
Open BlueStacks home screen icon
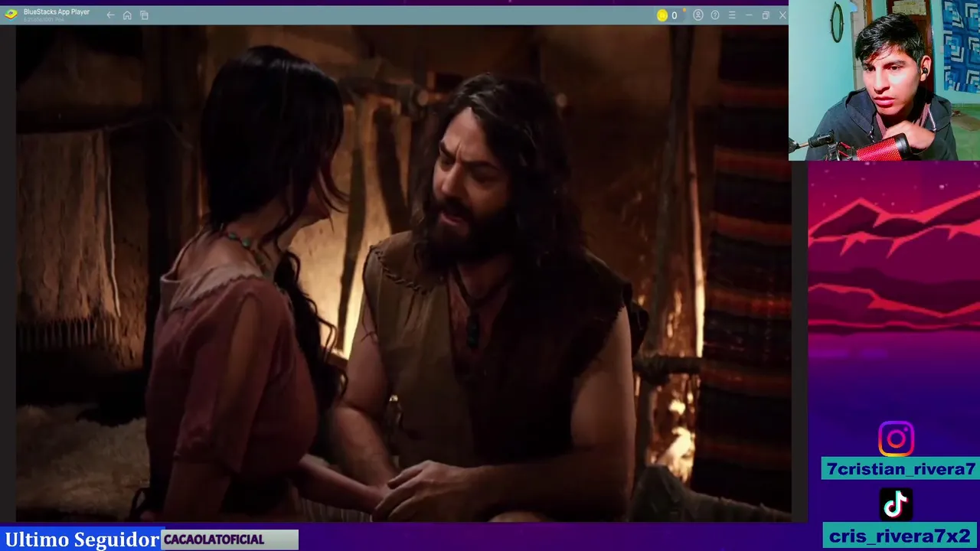(127, 15)
